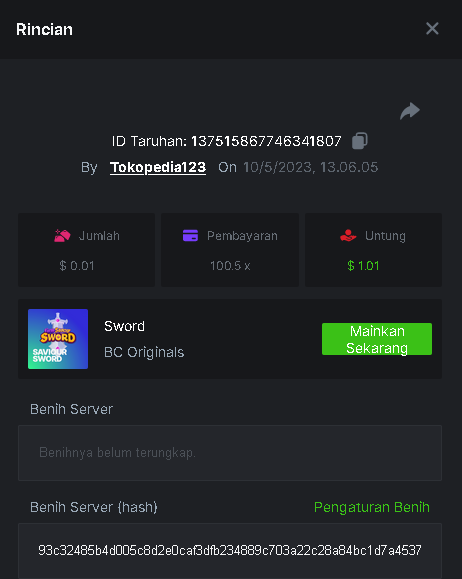Click the bet date and time text
Image resolution: width=462 pixels, height=579 pixels.
[x=311, y=167]
